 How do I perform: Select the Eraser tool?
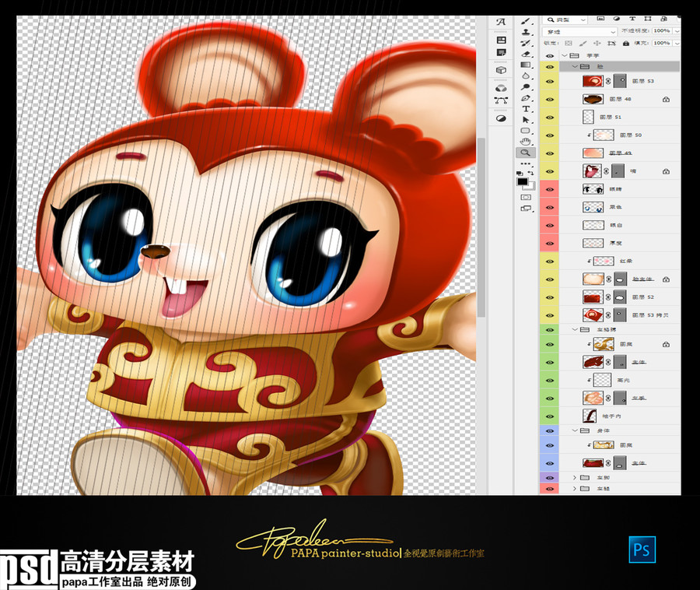[526, 54]
